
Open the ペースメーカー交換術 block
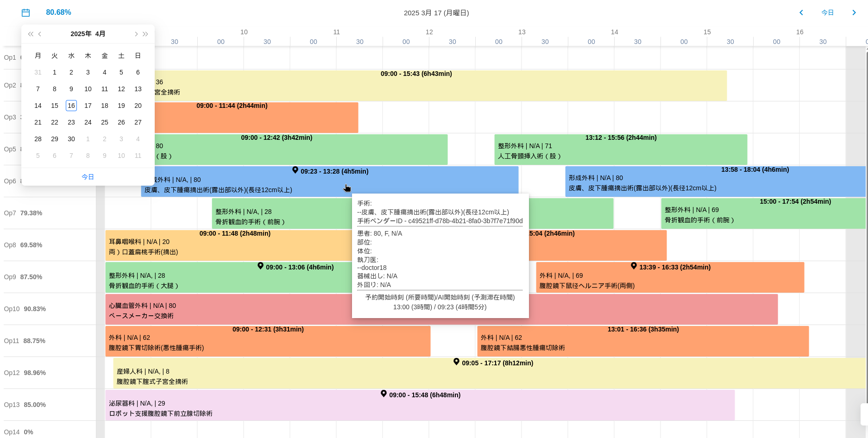[x=229, y=309]
